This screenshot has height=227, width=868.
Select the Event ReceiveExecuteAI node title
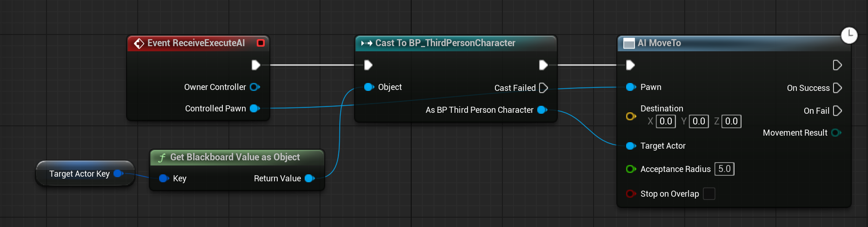(196, 43)
